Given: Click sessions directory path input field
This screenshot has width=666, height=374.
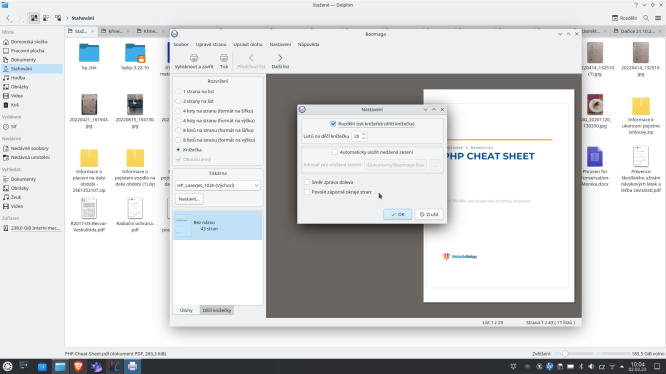Looking at the screenshot, I should (x=395, y=165).
